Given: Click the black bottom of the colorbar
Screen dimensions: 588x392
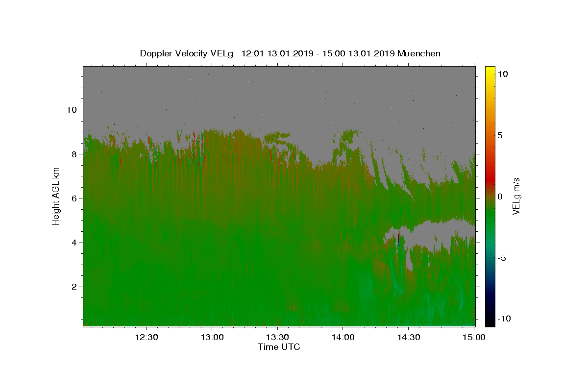Looking at the screenshot, I should 490,321.
